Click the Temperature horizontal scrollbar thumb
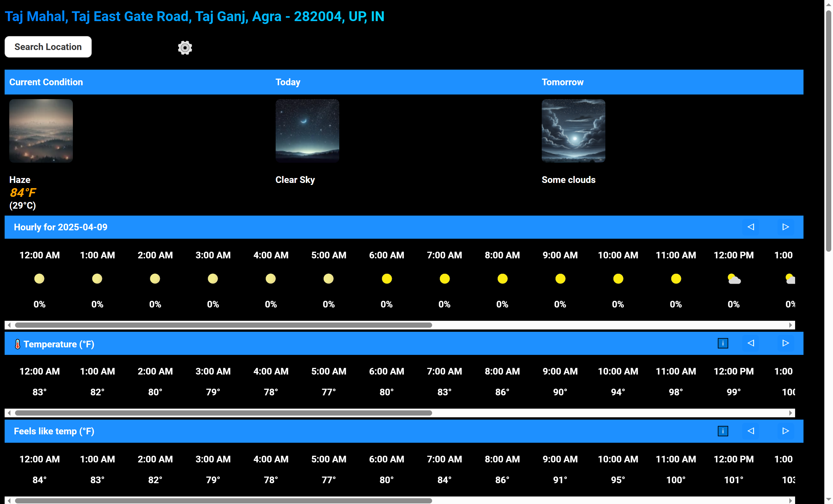This screenshot has height=504, width=833. [x=224, y=413]
